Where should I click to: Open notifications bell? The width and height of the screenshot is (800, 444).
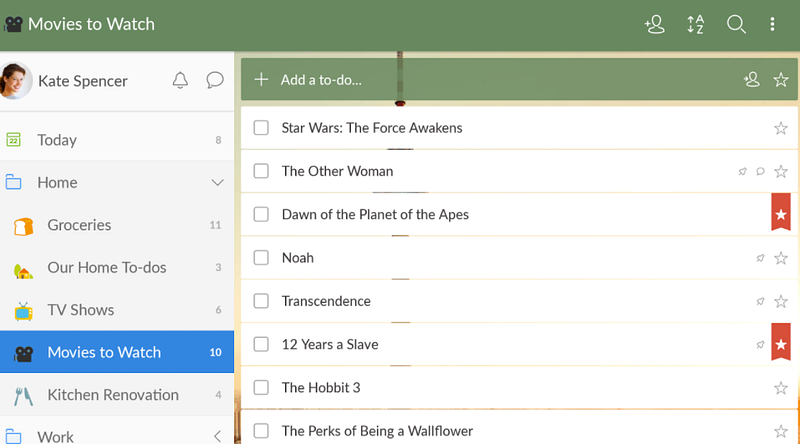[180, 80]
